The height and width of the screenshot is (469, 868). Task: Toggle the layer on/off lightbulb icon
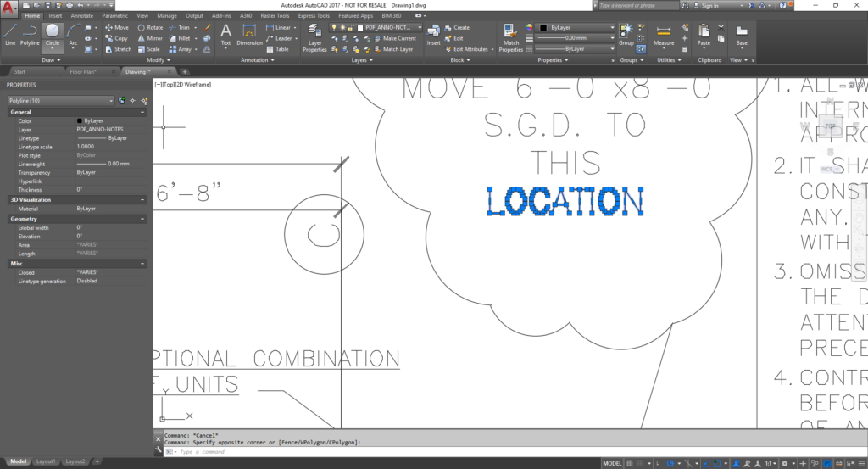pos(334,27)
